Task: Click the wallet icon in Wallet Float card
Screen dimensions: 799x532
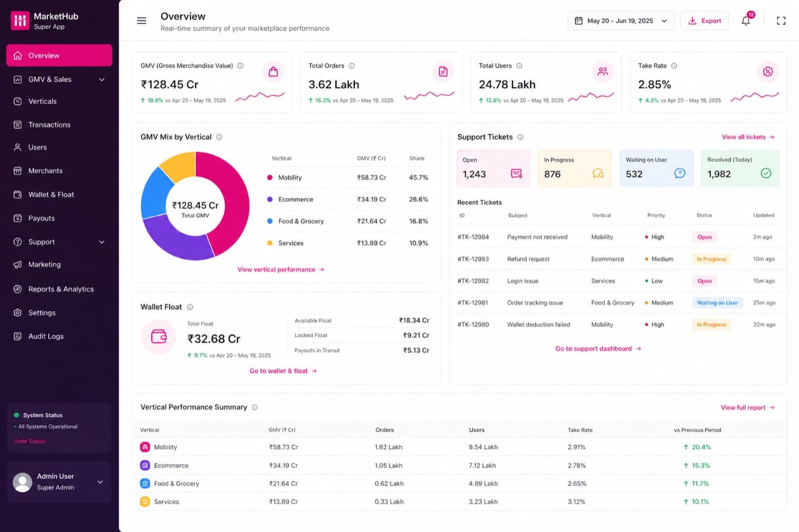Action: coord(159,336)
